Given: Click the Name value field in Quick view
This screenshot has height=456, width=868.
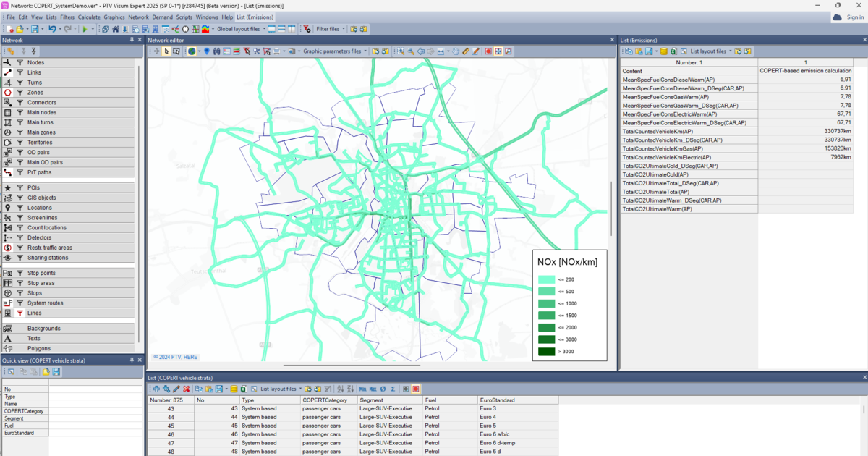Looking at the screenshot, I should (x=95, y=404).
